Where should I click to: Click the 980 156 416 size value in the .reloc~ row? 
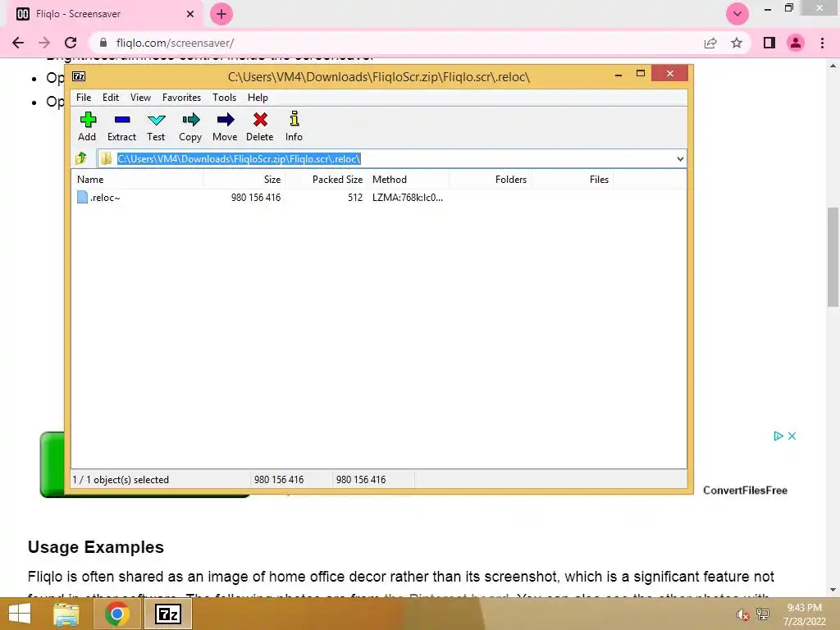point(256,198)
